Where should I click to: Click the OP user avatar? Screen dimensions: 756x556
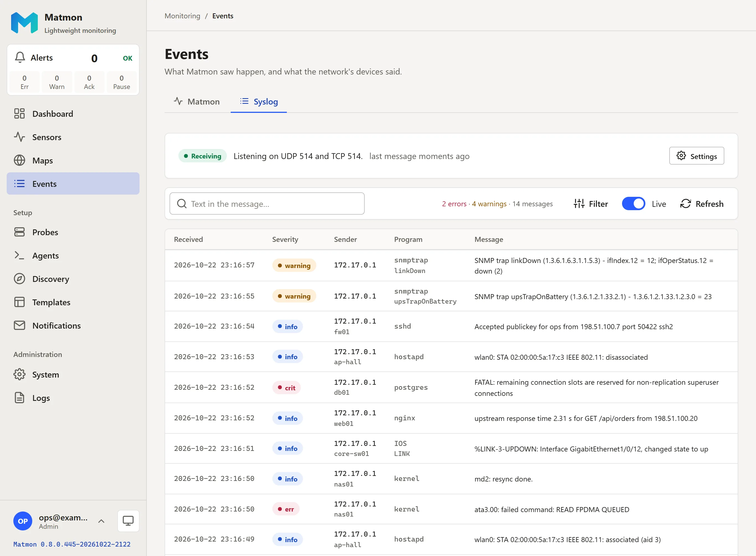pos(23,521)
